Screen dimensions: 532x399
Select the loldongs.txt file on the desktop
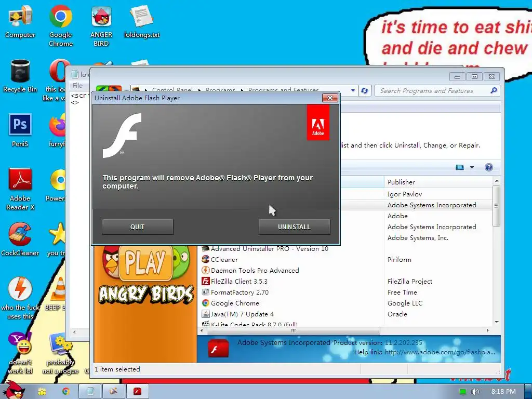click(141, 22)
